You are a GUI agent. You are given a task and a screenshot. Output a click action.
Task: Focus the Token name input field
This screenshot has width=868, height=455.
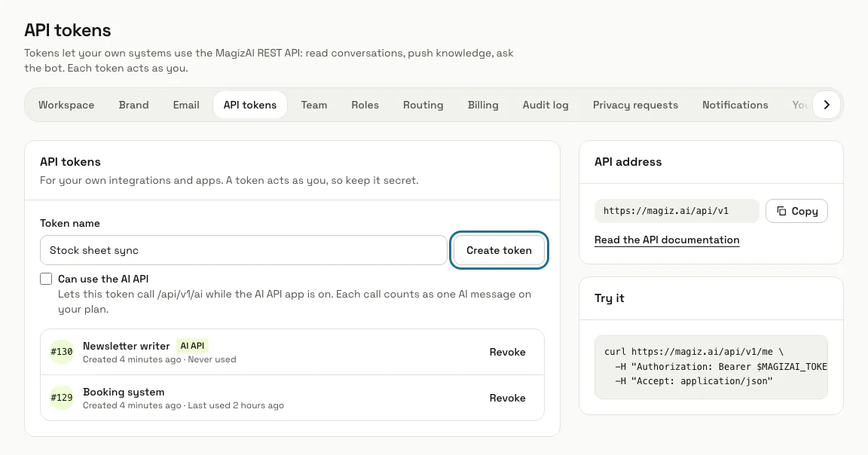click(x=243, y=250)
